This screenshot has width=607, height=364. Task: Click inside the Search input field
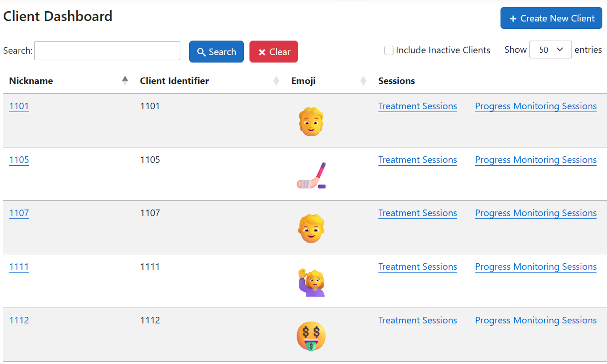pyautogui.click(x=107, y=51)
